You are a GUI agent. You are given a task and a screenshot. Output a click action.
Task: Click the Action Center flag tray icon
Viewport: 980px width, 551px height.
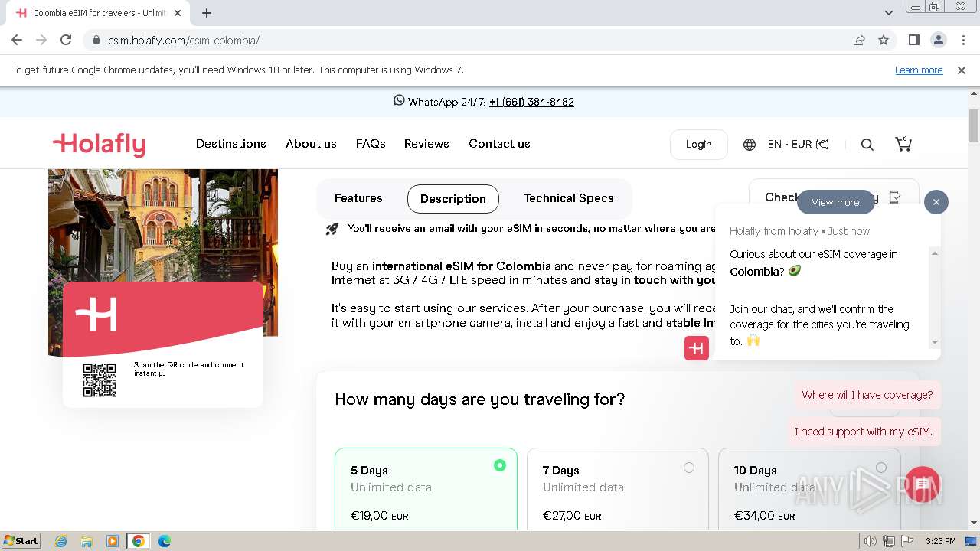tap(908, 541)
